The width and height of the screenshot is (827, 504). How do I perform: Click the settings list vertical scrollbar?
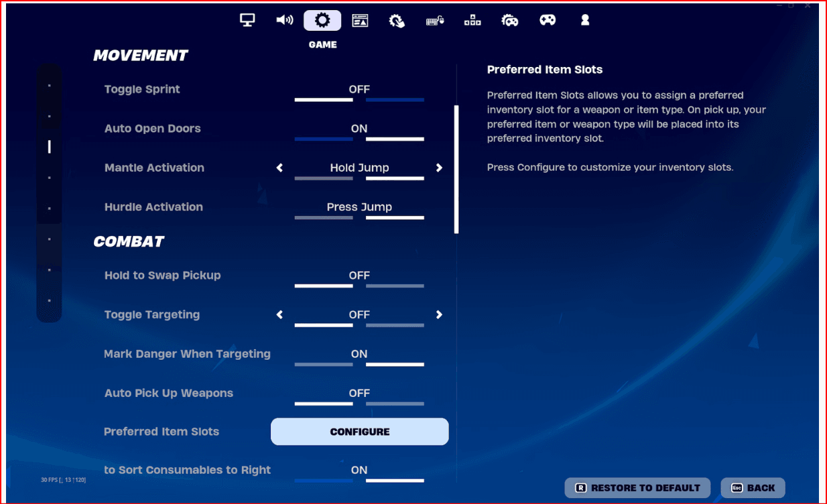pyautogui.click(x=456, y=169)
